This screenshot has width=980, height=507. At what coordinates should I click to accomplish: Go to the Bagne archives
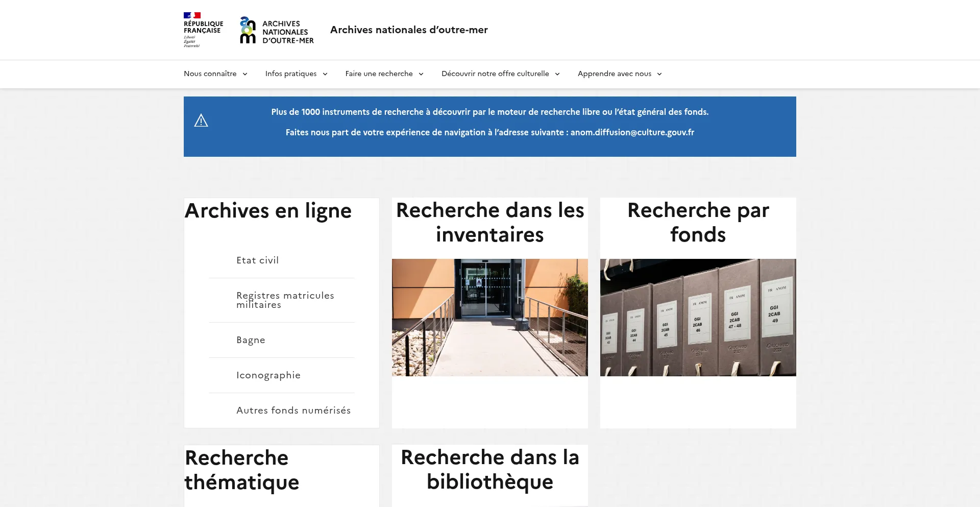coord(251,340)
